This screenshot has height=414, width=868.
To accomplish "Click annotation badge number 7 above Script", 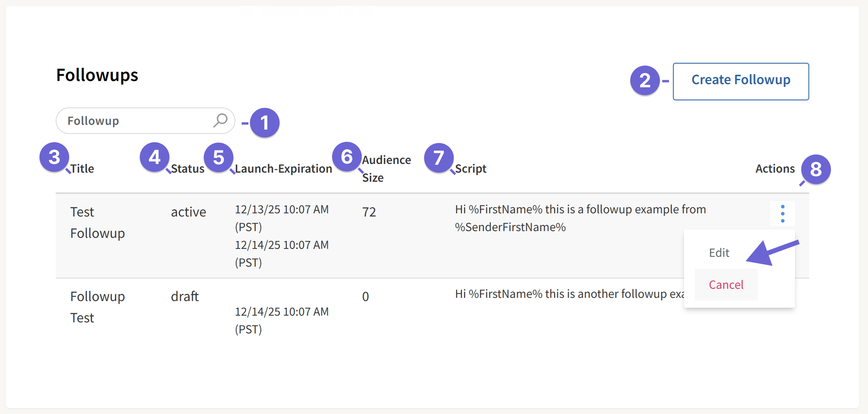I will 439,158.
